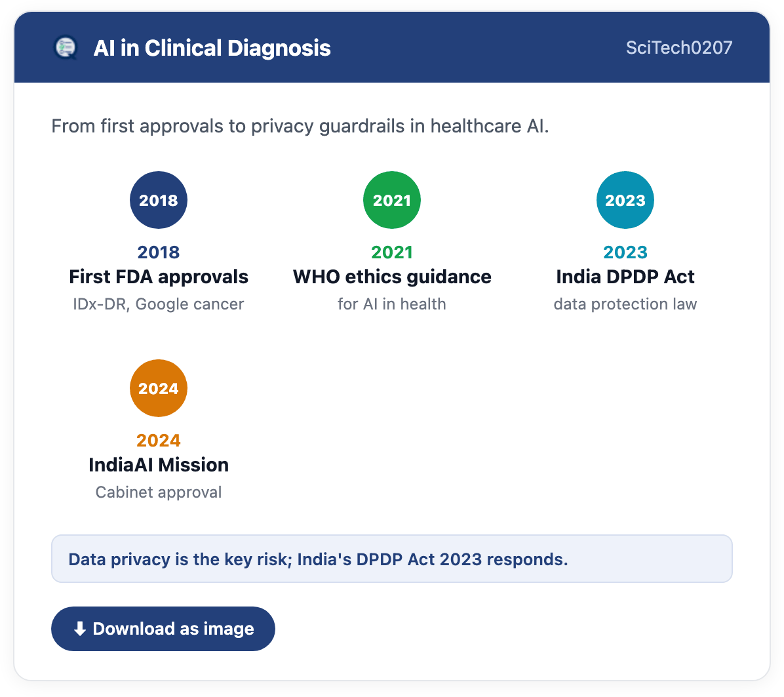Click the blue 2018 year label text

point(159,252)
